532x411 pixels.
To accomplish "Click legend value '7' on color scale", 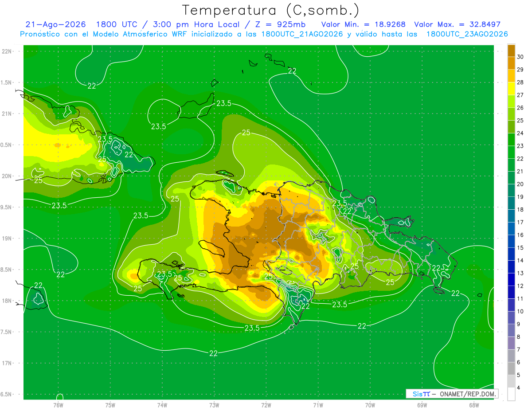I will [519, 349].
